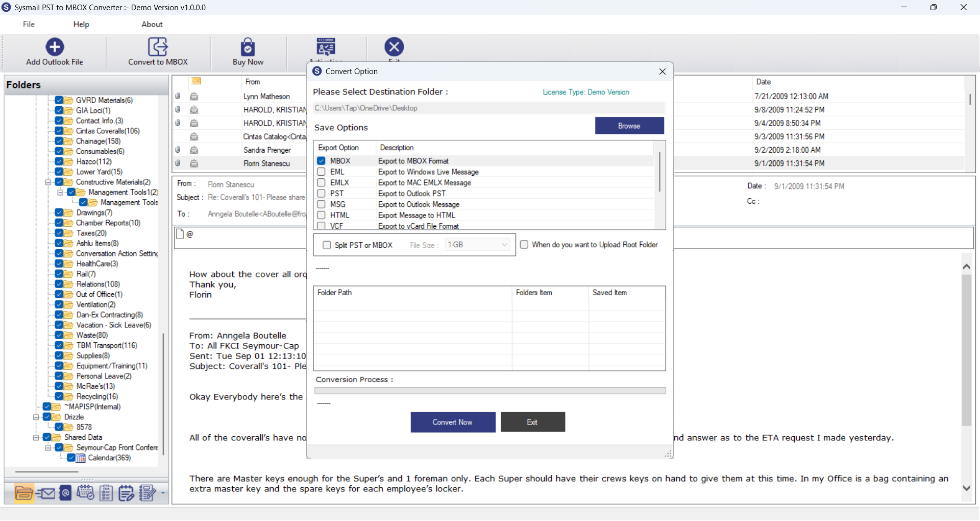Open the File Size 1-GB dropdown

click(478, 245)
